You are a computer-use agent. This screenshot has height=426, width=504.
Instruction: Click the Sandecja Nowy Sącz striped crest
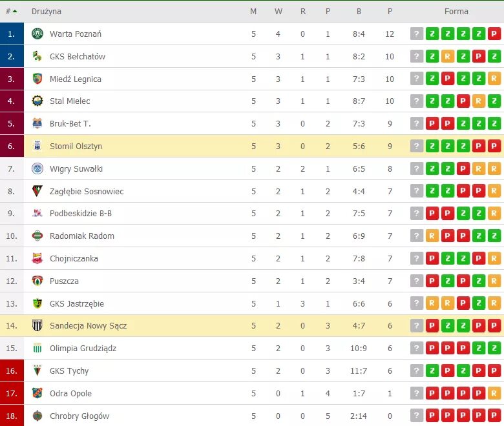pos(37,325)
